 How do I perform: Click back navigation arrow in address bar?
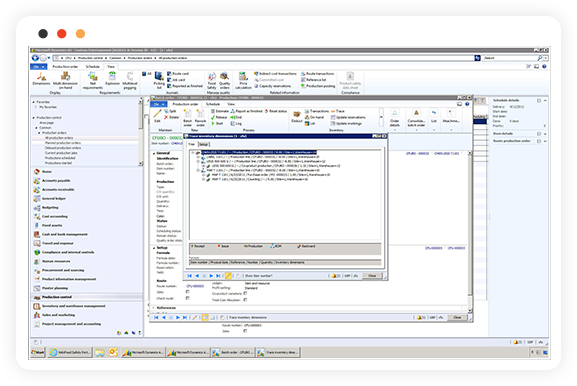point(35,58)
